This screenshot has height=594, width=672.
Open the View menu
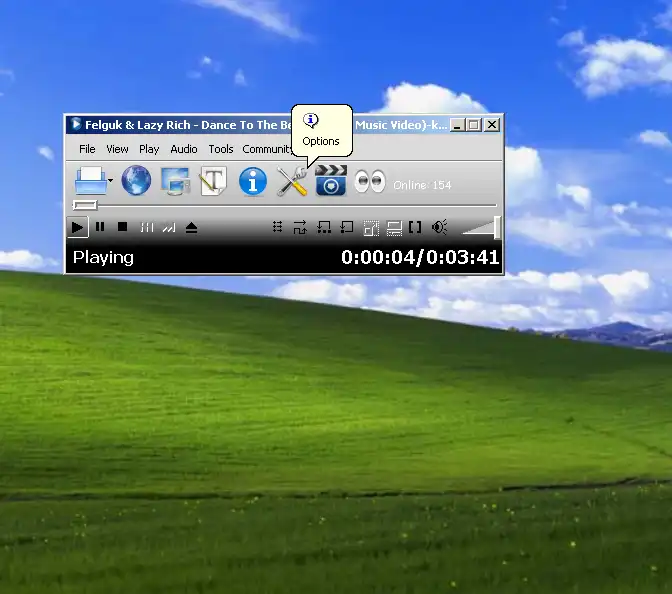coord(117,149)
